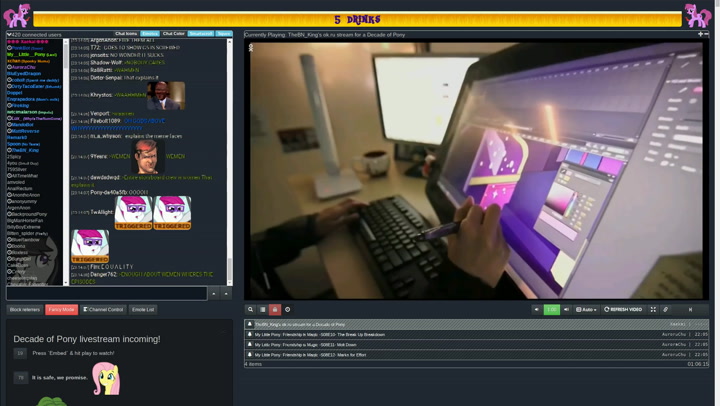Click the Refresh Video button
Screen dimensions: 720x406
pos(624,310)
